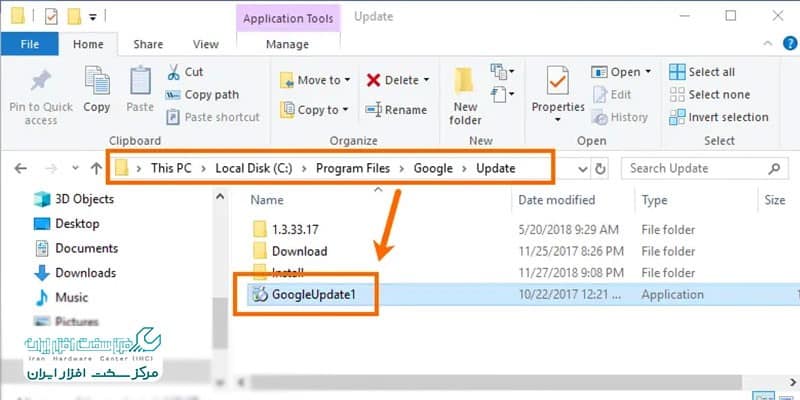Open the recent locations dropdown arrow

76,168
